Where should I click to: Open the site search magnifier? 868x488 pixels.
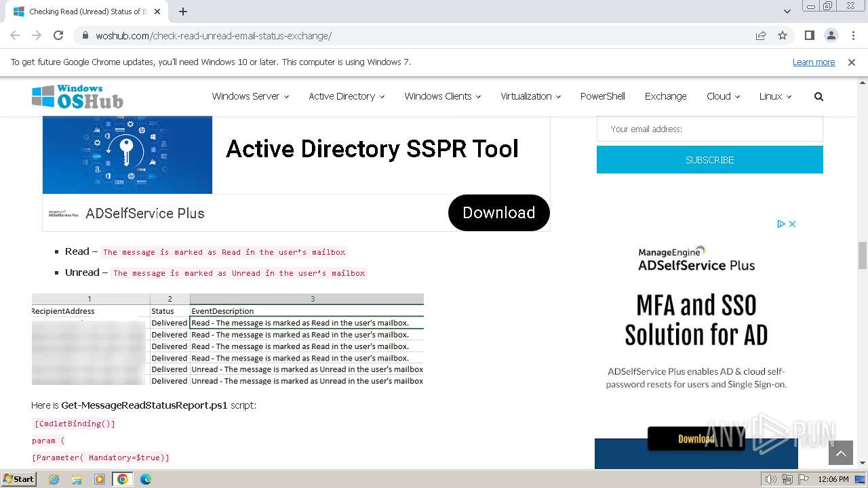[x=818, y=96]
